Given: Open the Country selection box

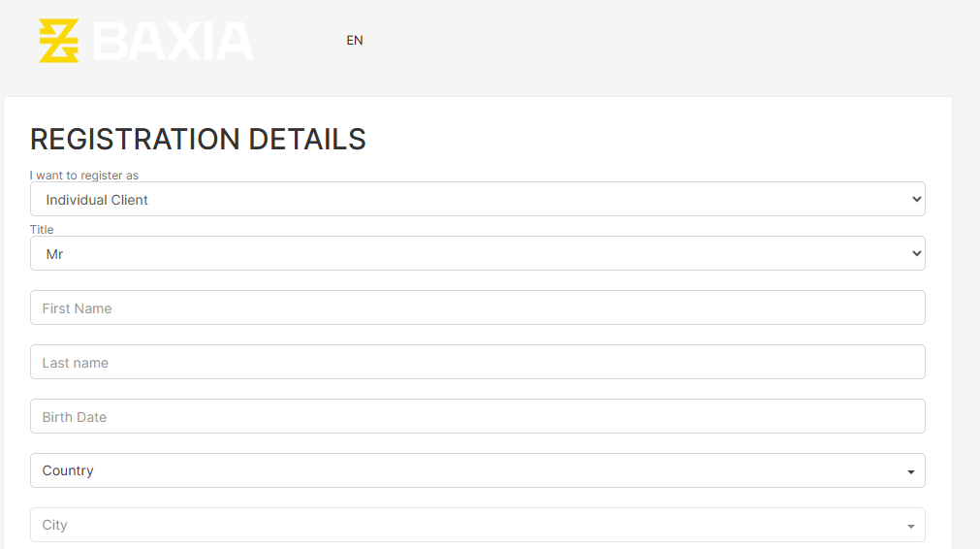Looking at the screenshot, I should 478,470.
